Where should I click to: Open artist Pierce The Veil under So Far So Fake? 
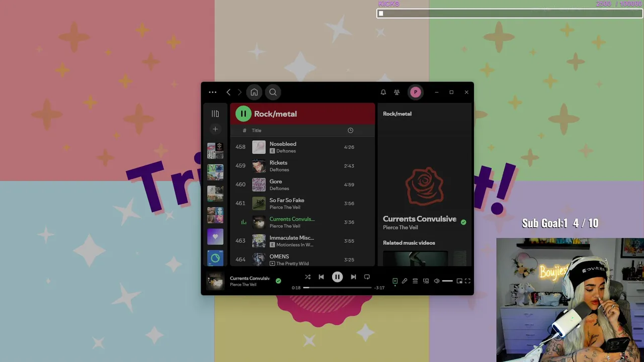(x=285, y=207)
